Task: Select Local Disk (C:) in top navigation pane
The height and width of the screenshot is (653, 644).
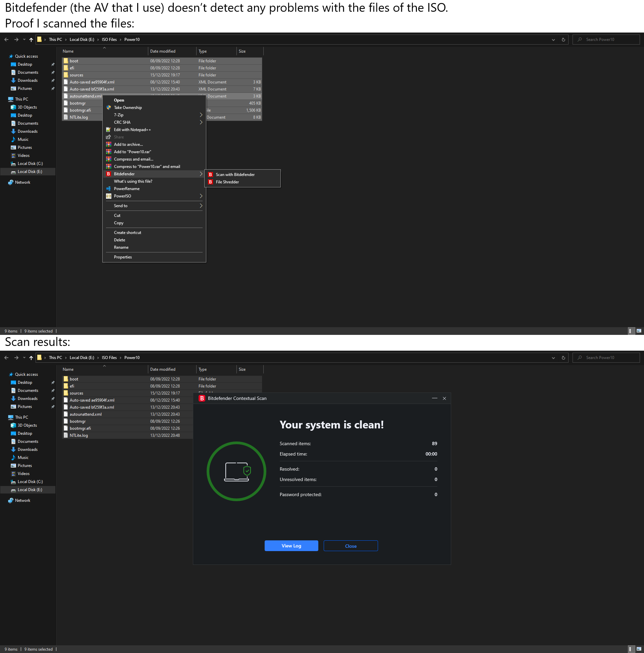Action: [x=30, y=164]
